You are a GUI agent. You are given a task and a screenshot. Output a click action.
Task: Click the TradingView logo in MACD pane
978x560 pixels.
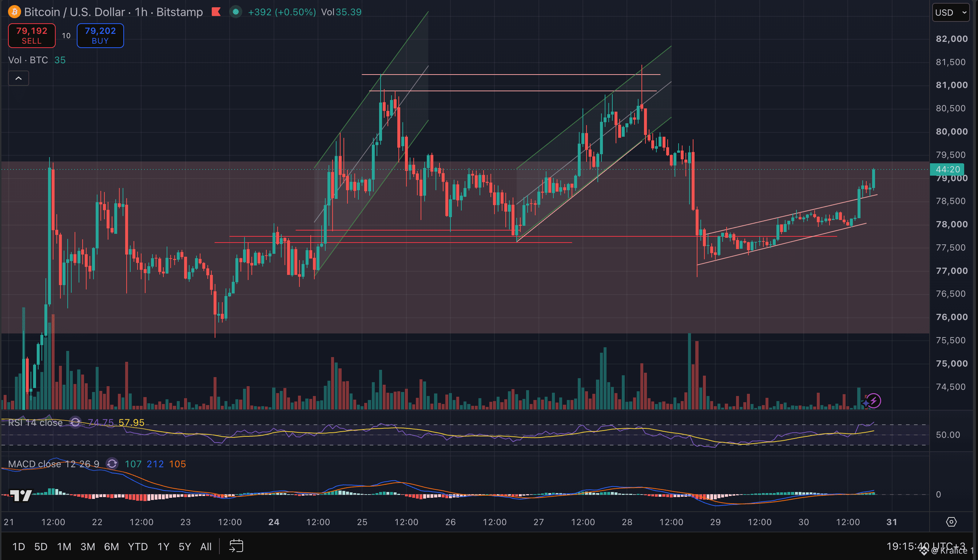pos(21,495)
